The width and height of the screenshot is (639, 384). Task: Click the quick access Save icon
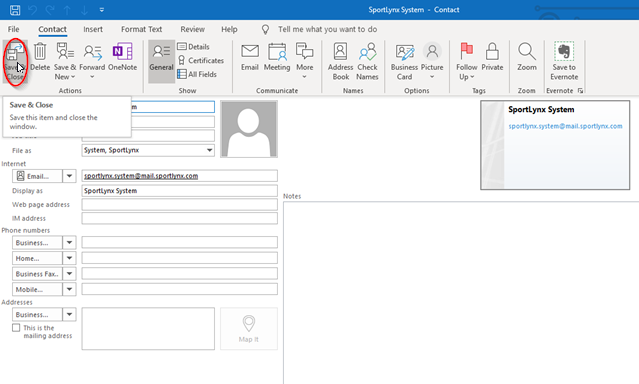coord(15,10)
